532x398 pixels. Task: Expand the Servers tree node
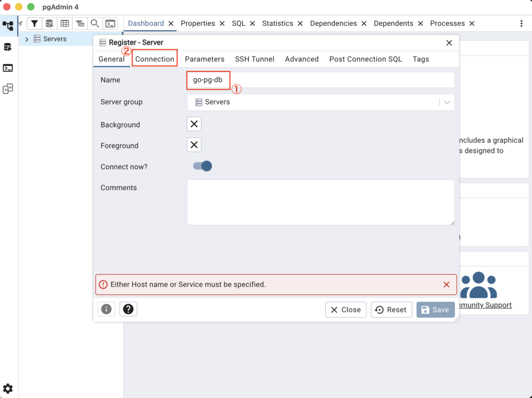27,39
